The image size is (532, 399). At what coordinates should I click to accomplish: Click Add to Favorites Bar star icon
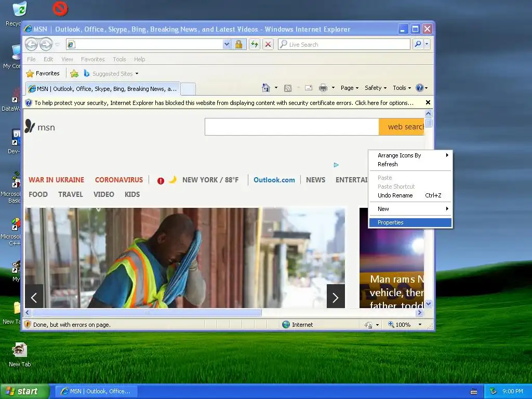click(x=74, y=74)
